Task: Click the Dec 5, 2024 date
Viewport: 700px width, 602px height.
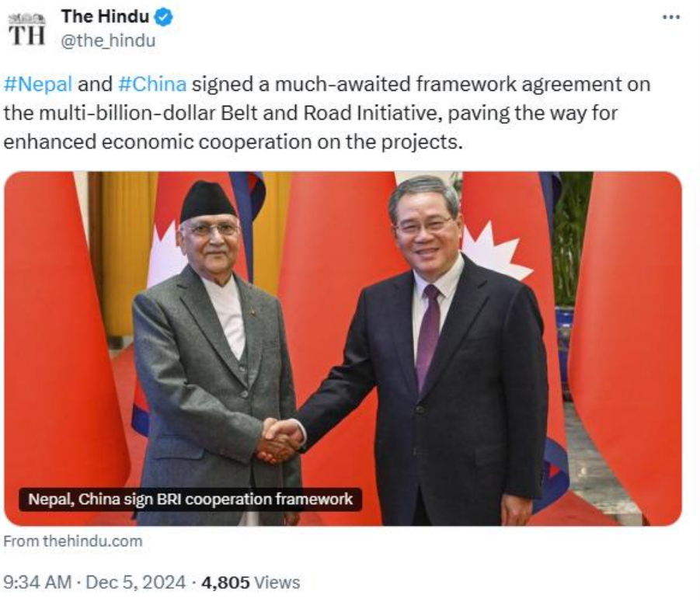Action: [x=135, y=583]
